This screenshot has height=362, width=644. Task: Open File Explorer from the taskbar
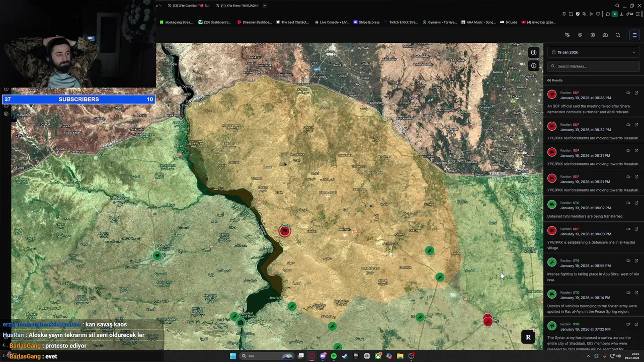[400, 356]
